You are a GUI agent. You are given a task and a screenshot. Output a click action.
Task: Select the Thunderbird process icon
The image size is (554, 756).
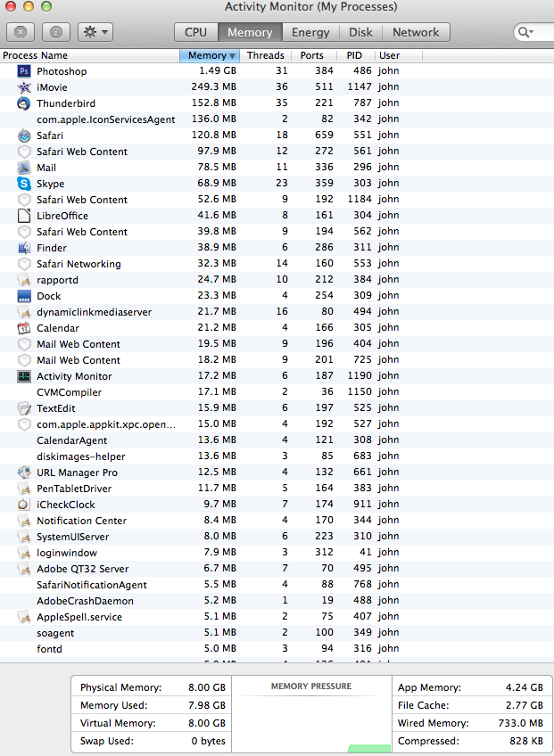coord(24,103)
